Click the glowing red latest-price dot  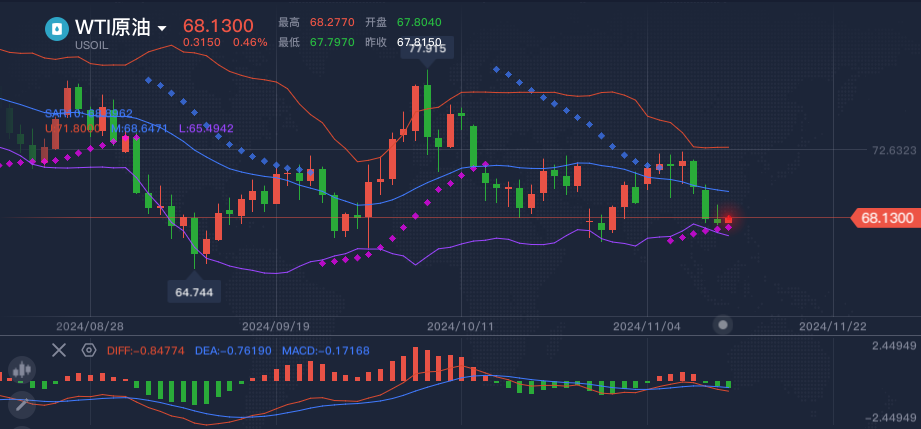[728, 220]
